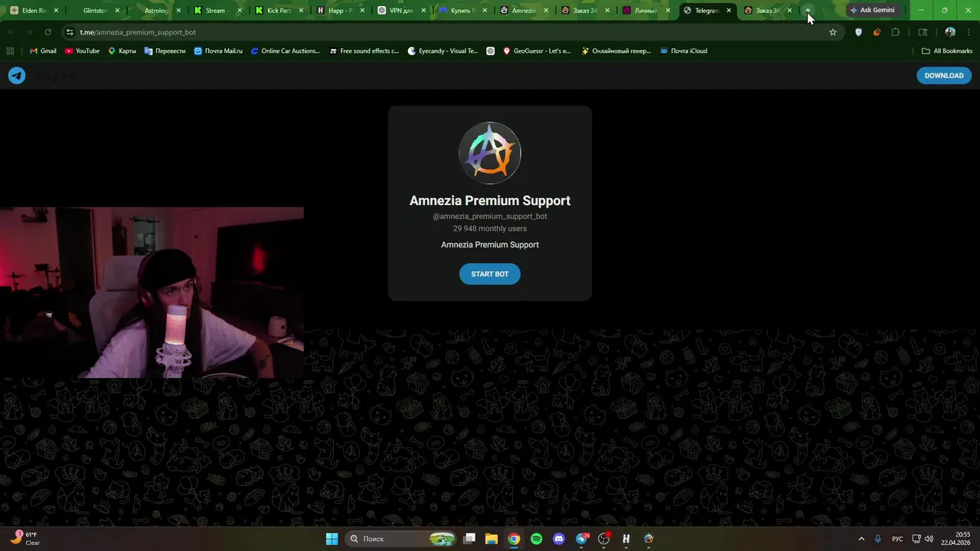Open Discord from taskbar
This screenshot has width=980, height=551.
click(x=559, y=539)
